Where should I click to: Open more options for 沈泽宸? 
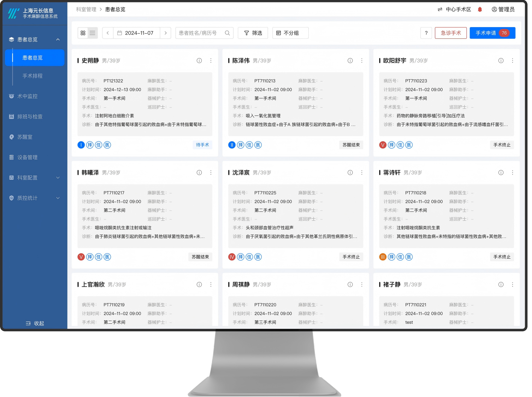362,172
